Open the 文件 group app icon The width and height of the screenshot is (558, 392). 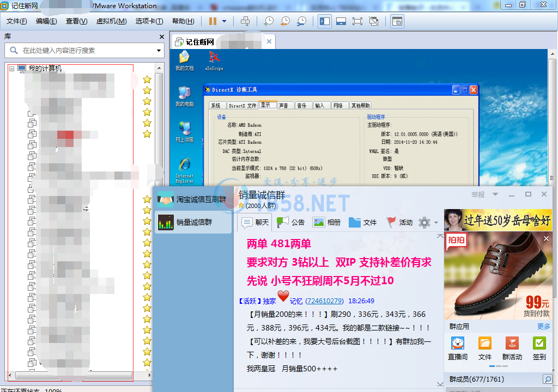point(484,348)
